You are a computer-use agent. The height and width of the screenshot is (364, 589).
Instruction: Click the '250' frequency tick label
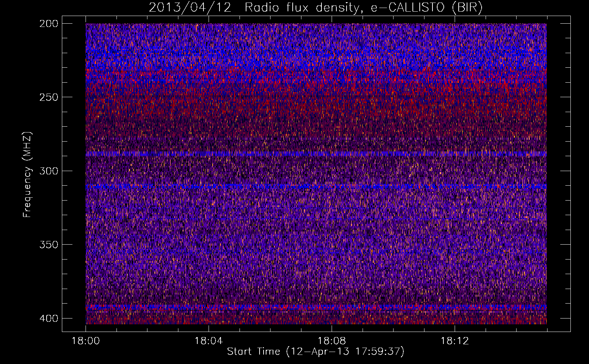(x=49, y=97)
